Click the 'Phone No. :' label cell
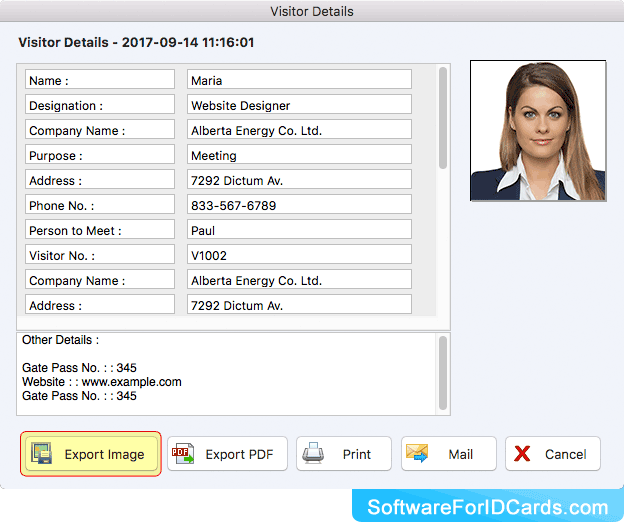Screen dimensions: 624x522 pyautogui.click(x=100, y=205)
